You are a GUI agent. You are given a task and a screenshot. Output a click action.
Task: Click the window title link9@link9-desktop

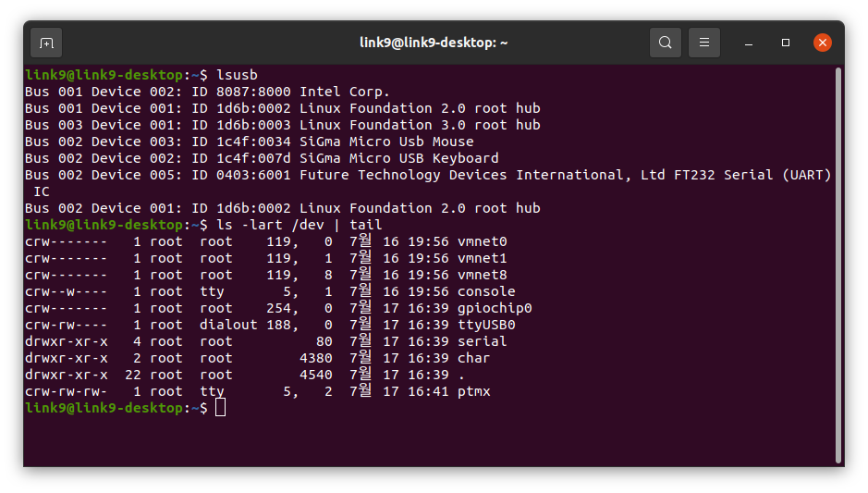pos(434,43)
